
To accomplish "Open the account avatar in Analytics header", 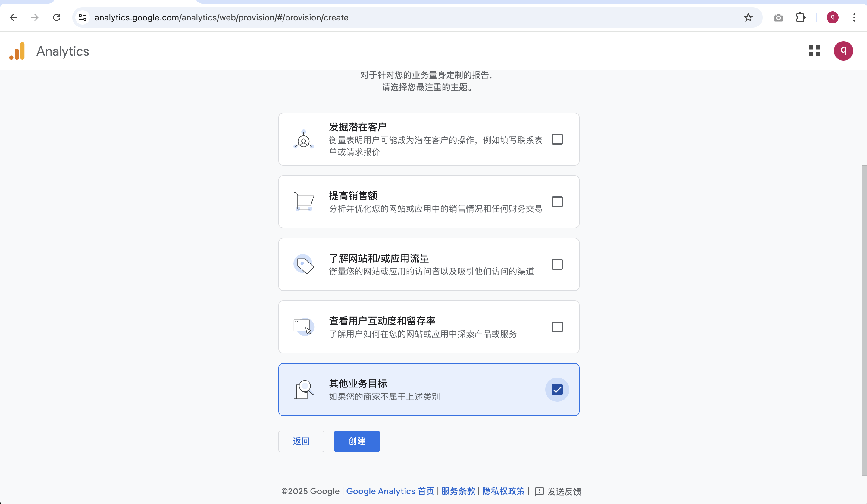I will [x=843, y=51].
